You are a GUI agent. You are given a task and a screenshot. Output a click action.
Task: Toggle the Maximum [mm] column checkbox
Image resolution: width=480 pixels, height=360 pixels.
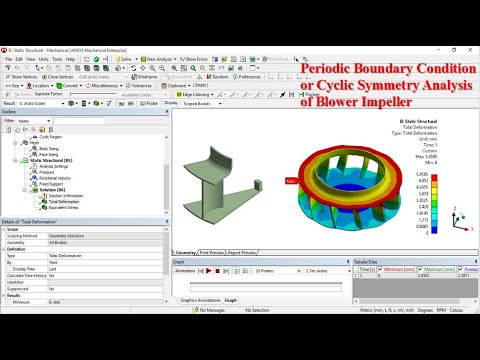tap(420, 269)
